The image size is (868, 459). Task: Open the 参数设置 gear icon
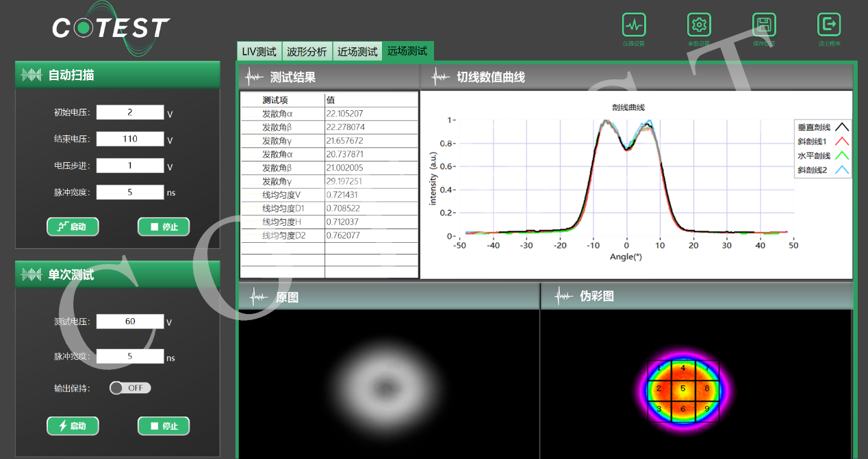[x=699, y=25]
